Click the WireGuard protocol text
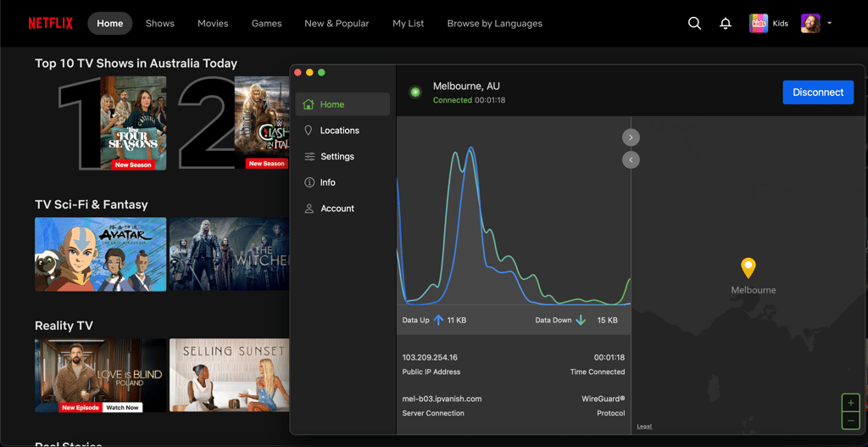The height and width of the screenshot is (447, 868). tap(603, 399)
